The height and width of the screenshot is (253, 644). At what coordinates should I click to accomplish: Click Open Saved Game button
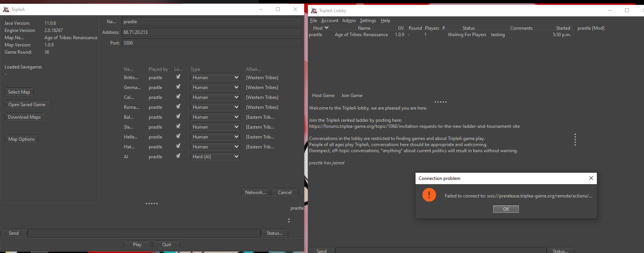point(27,105)
